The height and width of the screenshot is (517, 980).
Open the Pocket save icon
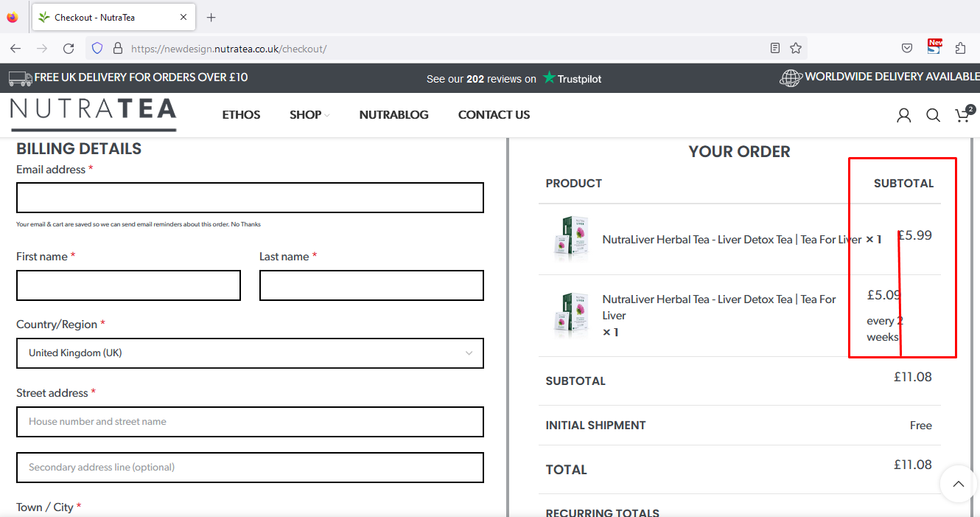(907, 49)
